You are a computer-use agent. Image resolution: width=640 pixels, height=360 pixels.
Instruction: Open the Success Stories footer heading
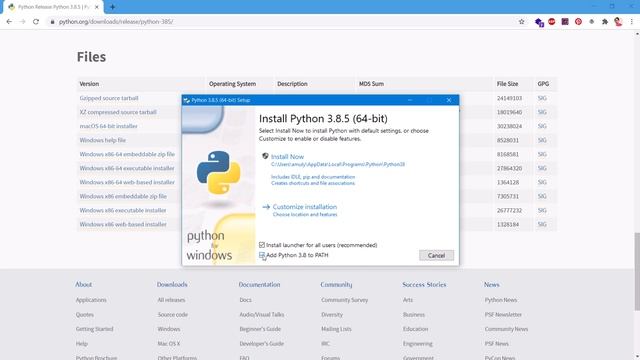click(x=424, y=284)
